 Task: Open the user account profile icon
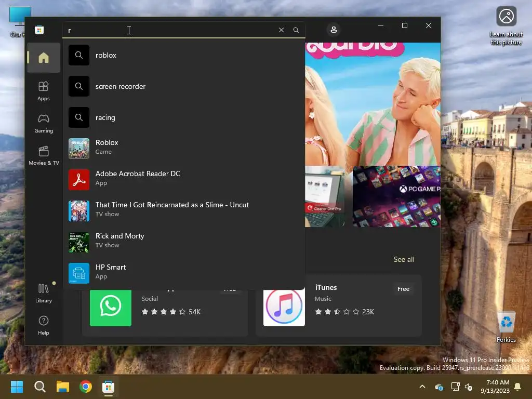click(334, 30)
